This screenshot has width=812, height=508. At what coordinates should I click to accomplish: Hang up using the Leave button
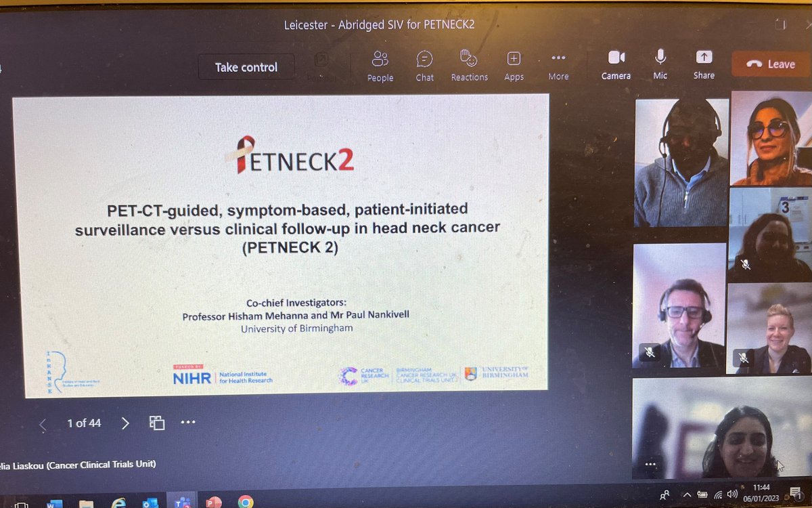(770, 64)
